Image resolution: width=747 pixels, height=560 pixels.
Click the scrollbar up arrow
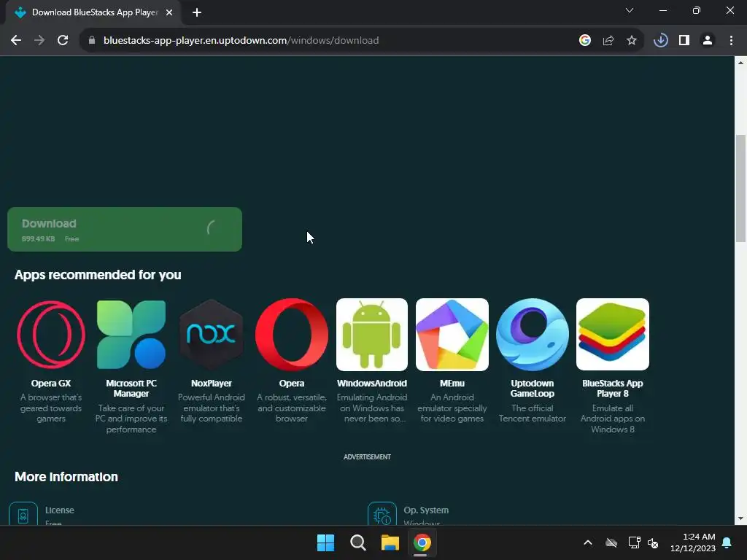point(740,63)
